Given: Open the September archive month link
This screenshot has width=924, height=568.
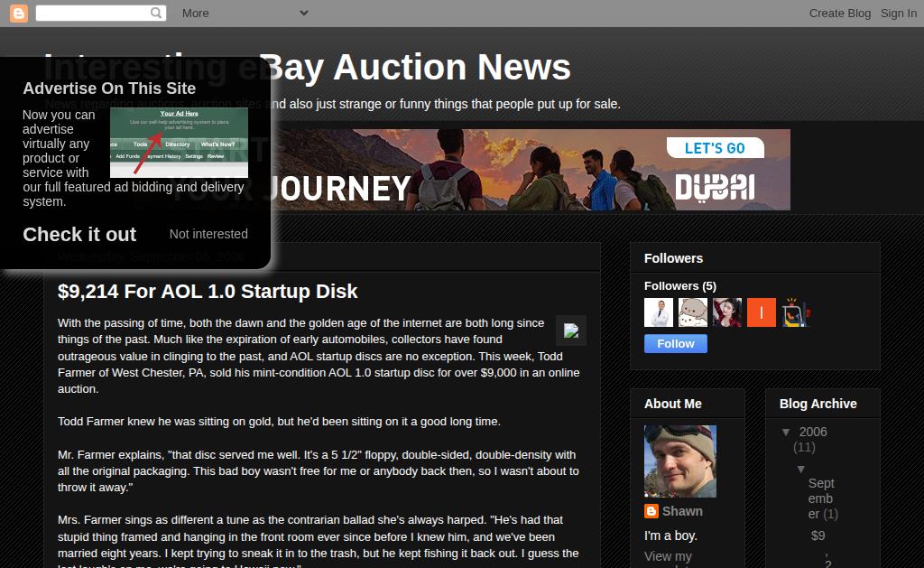Looking at the screenshot, I should pyautogui.click(x=821, y=498).
